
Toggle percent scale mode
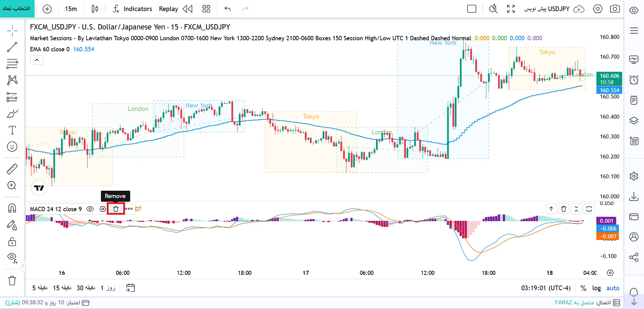coord(583,288)
